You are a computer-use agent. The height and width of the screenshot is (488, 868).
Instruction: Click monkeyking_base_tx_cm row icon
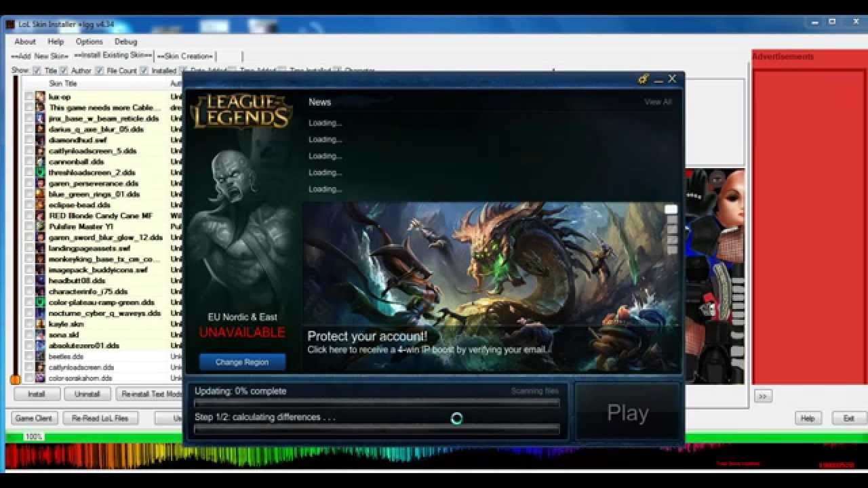click(x=40, y=260)
